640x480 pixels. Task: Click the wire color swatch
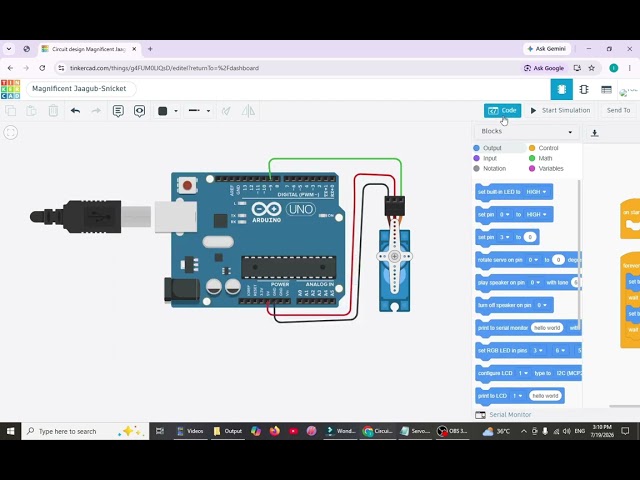162,111
